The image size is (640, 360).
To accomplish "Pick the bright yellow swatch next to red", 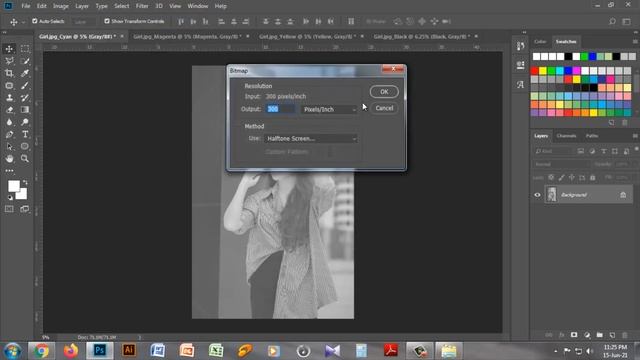I will click(x=543, y=71).
